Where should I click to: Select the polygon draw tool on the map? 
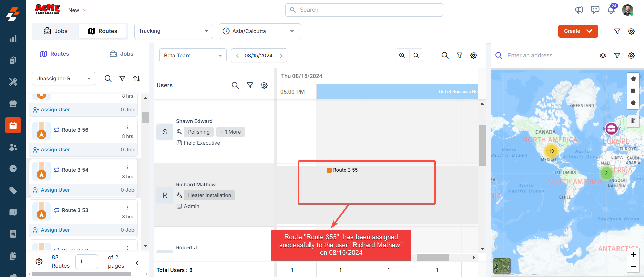[x=633, y=79]
